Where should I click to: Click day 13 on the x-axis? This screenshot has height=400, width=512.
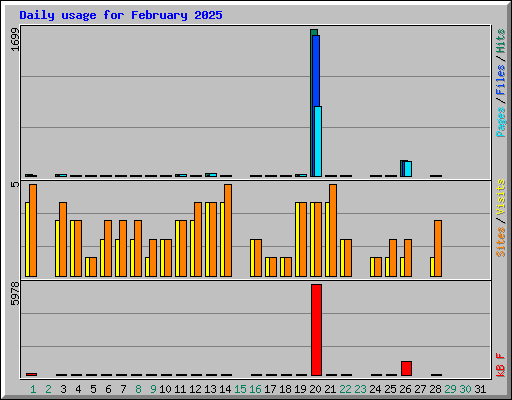click(x=210, y=389)
